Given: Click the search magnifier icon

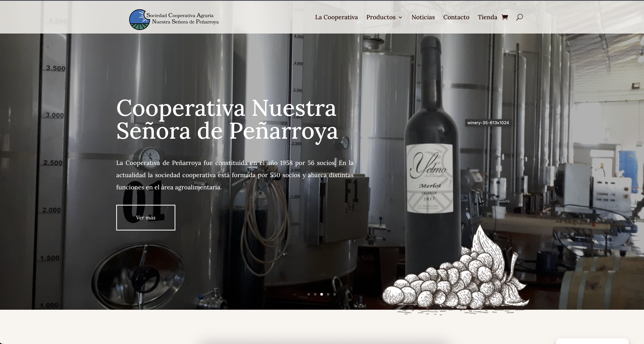Looking at the screenshot, I should (519, 17).
